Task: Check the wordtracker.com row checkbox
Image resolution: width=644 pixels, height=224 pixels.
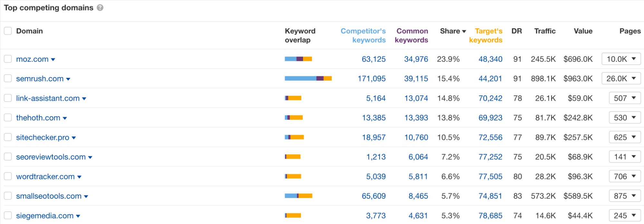Action: (x=8, y=176)
